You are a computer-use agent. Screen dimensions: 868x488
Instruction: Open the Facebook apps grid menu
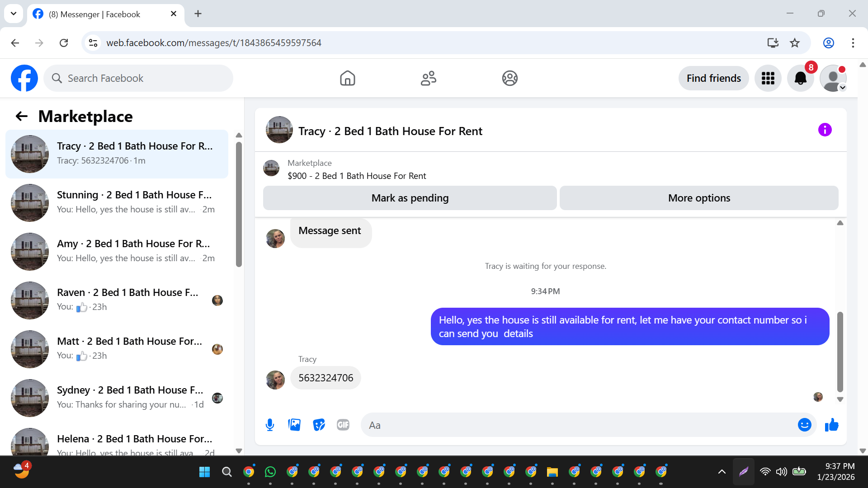[x=768, y=78]
